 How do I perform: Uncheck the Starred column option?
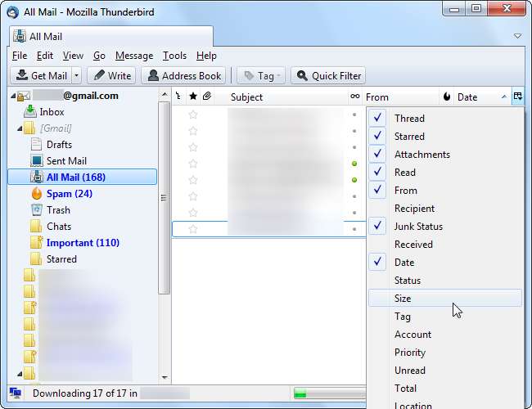[445, 136]
